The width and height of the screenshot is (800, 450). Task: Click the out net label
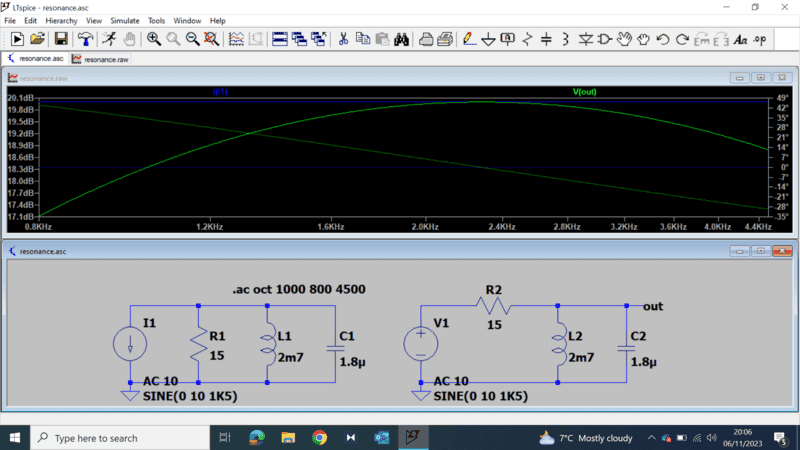[653, 307]
